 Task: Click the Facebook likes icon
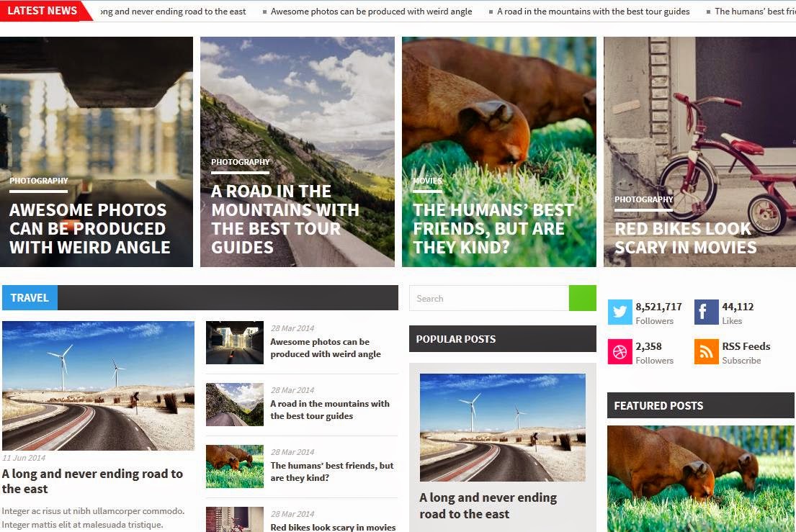point(706,312)
